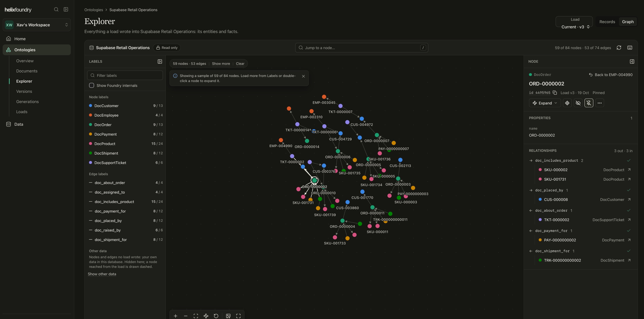Select DocShipment green label swatch
Image resolution: width=644 pixels, height=319 pixels.
click(x=91, y=153)
